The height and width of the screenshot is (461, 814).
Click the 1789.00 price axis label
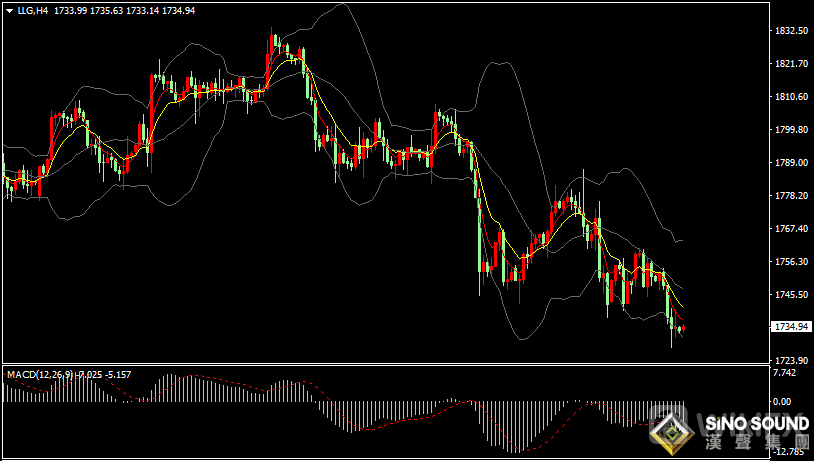point(791,163)
